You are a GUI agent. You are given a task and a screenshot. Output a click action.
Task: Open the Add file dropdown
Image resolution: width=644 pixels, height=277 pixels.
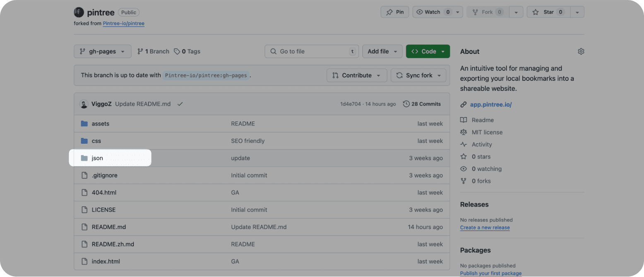pyautogui.click(x=382, y=51)
